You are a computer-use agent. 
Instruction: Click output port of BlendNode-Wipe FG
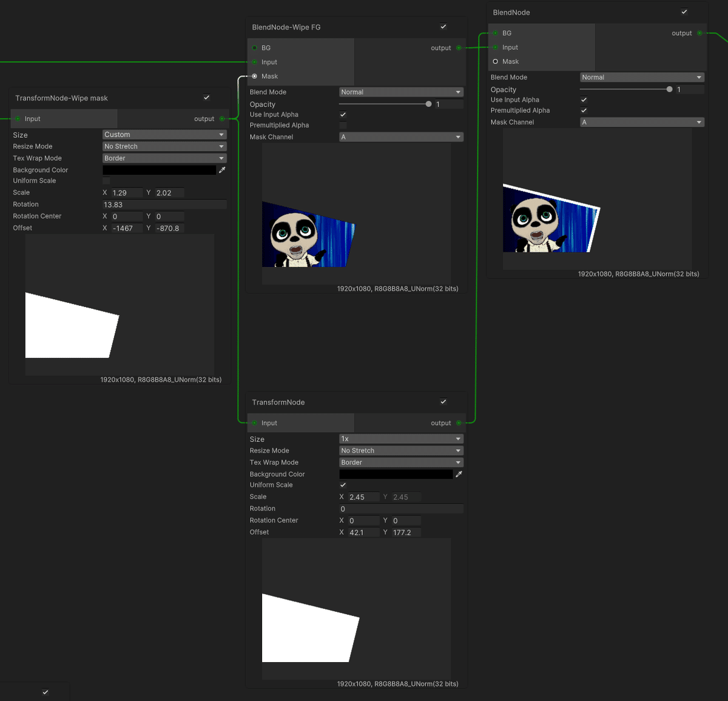(459, 48)
